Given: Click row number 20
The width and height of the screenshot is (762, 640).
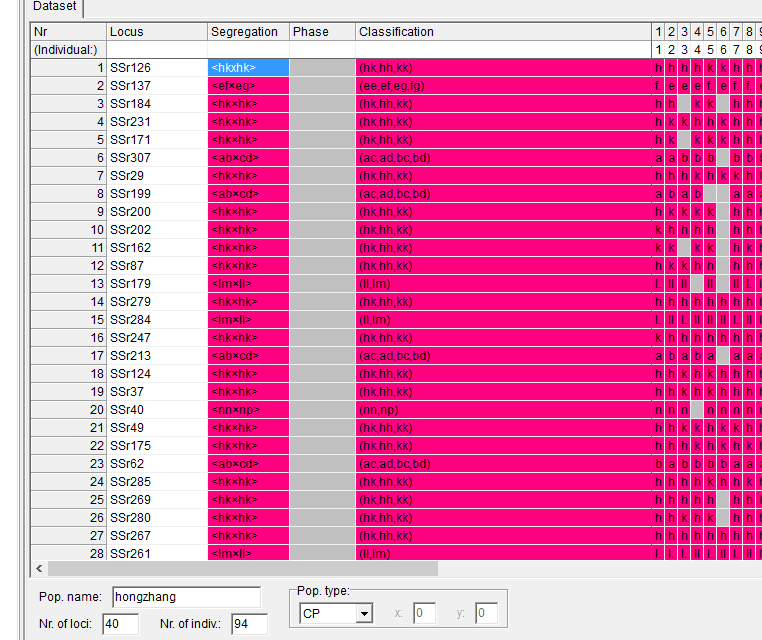Looking at the screenshot, I should pos(69,409).
